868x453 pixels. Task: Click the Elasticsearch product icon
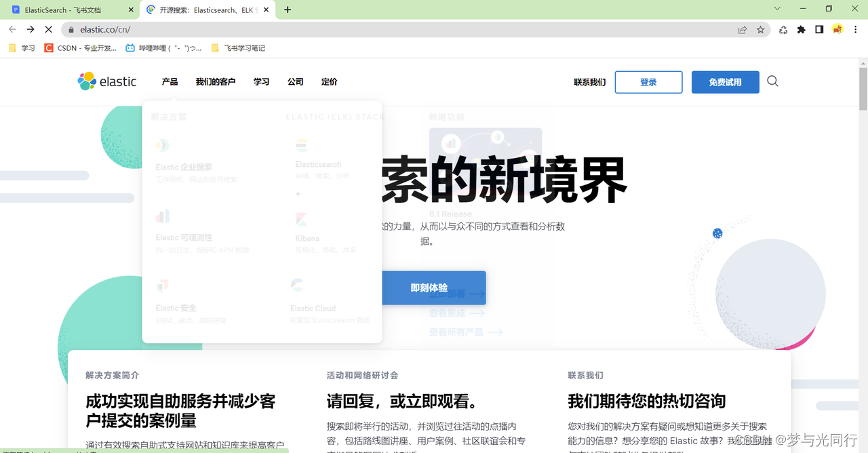pyautogui.click(x=301, y=144)
